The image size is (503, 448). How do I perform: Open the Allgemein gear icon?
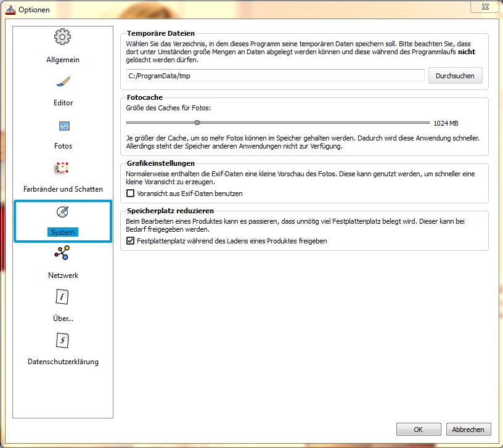coord(62,37)
